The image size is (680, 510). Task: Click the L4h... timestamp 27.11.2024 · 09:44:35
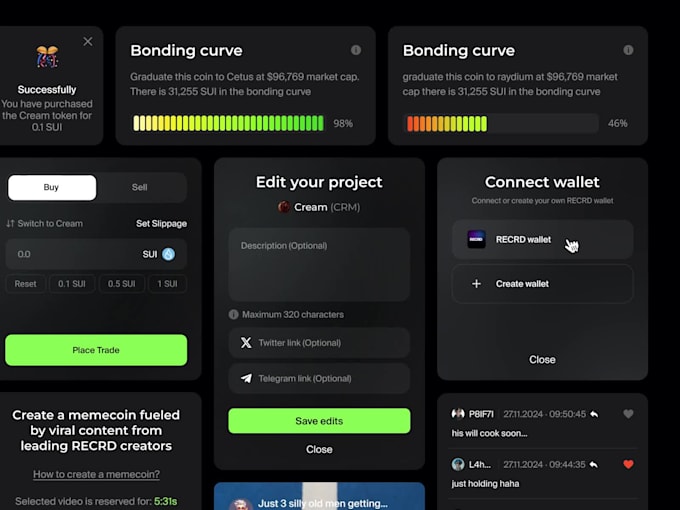tap(544, 464)
